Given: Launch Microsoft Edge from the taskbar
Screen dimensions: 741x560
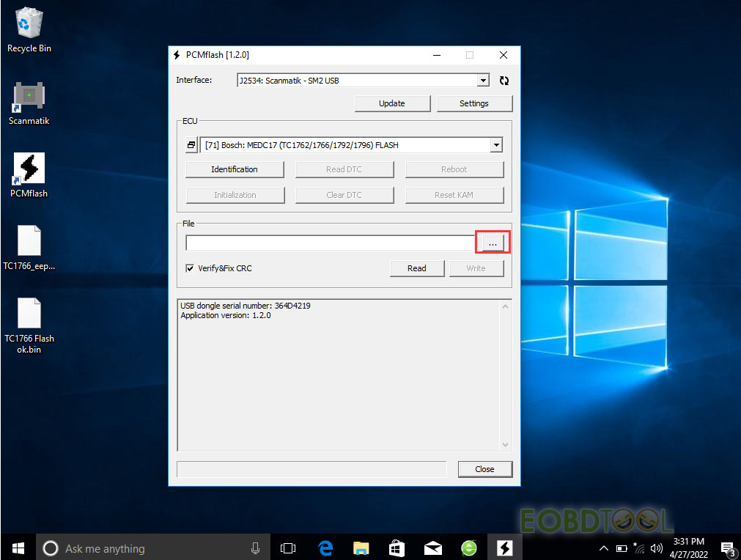Looking at the screenshot, I should click(x=325, y=548).
